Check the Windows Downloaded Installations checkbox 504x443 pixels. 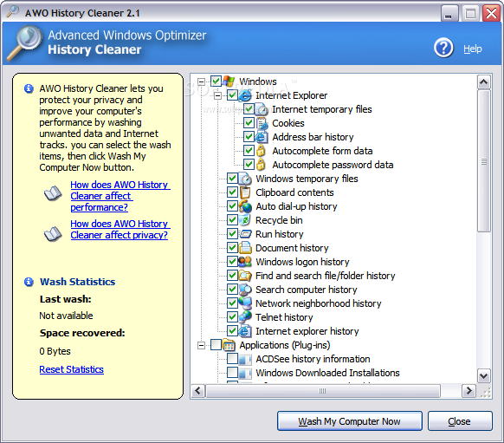click(232, 372)
